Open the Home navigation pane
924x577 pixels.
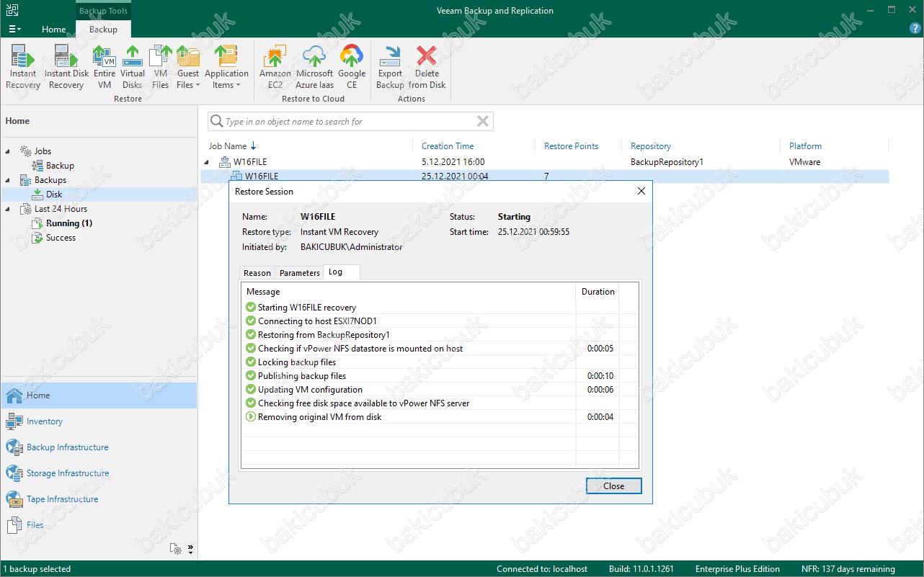(x=99, y=395)
